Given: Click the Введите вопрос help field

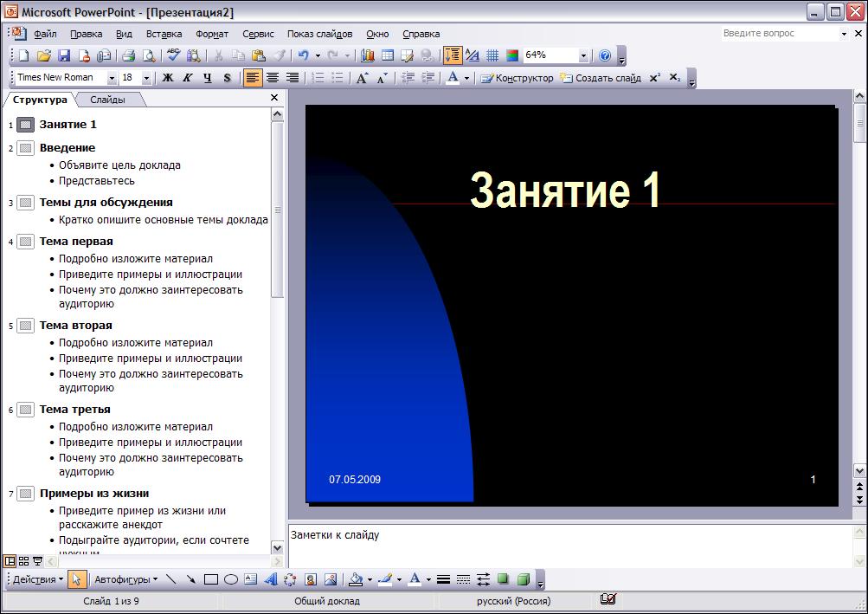Looking at the screenshot, I should 780,33.
